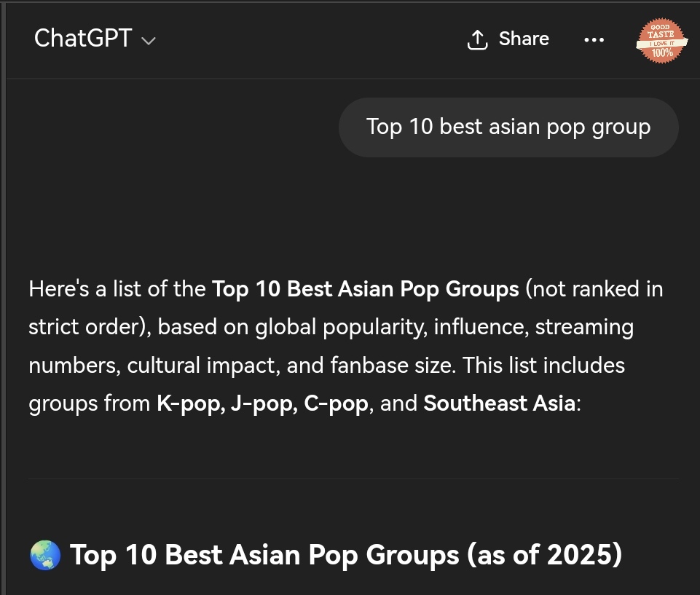Click the Share upload icon
Screen dimensions: 700x595
point(477,40)
